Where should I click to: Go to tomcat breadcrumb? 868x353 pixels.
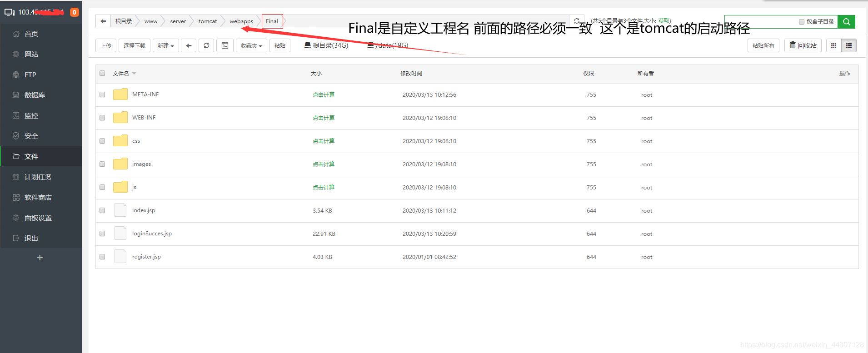coord(208,21)
